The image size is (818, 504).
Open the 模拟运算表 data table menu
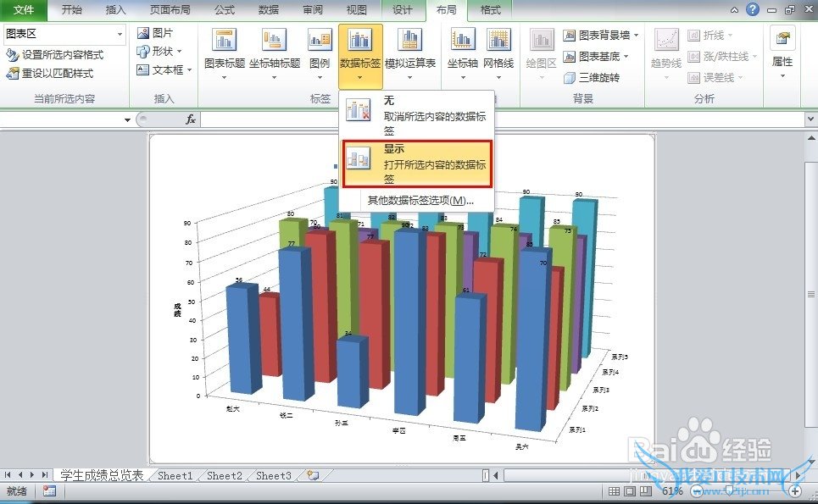410,54
